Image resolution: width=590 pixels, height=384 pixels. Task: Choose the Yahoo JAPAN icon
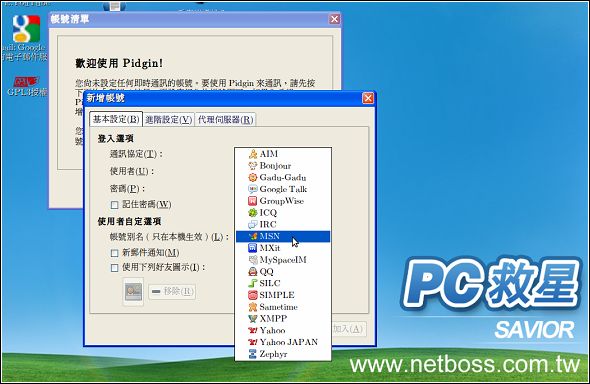pyautogui.click(x=253, y=342)
